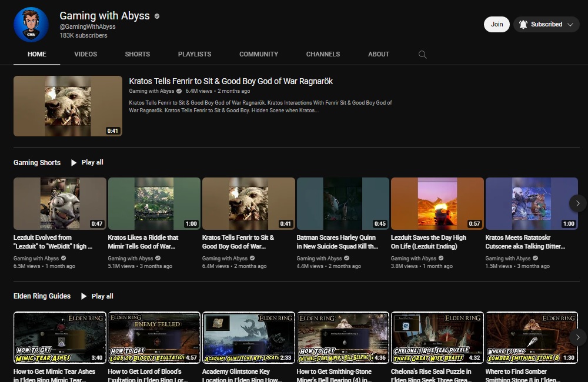Click the verified badge beside channel name
Viewport: 588px width, 382px height.
pos(157,16)
